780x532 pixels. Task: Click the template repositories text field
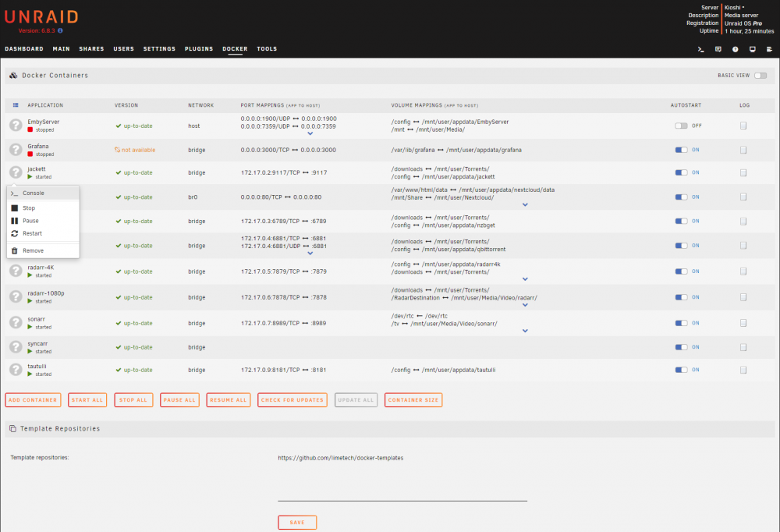(x=402, y=477)
